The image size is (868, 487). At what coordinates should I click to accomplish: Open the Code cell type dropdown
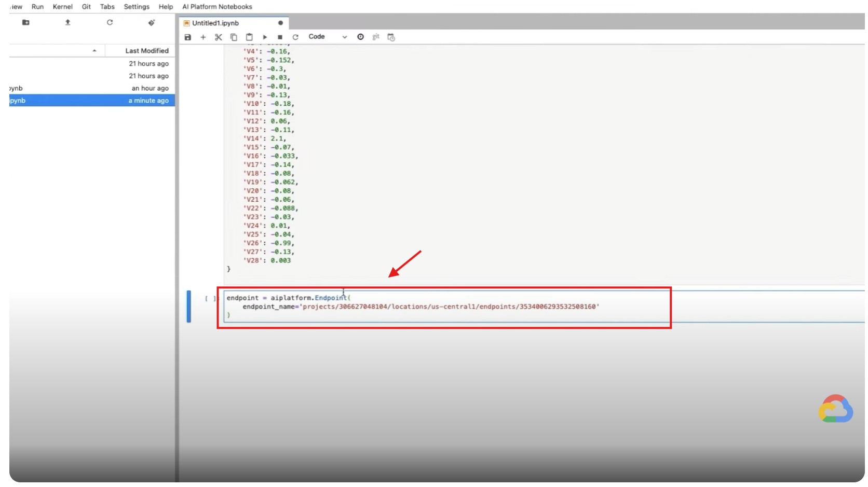point(327,37)
